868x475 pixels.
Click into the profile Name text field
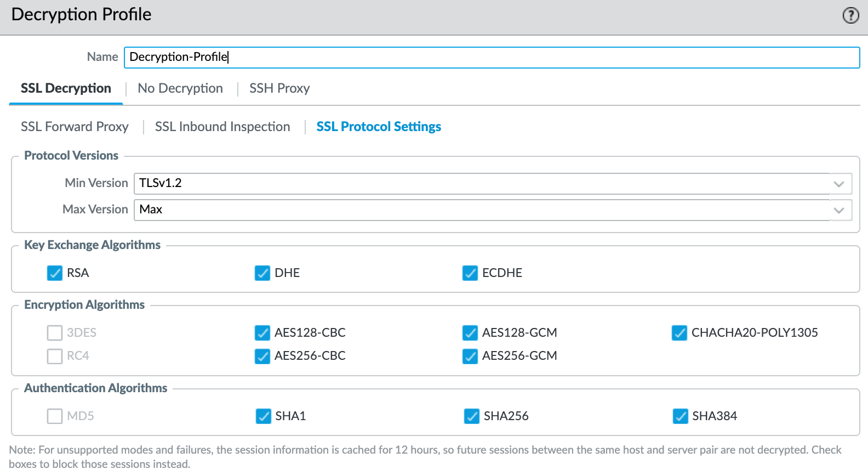pos(492,57)
